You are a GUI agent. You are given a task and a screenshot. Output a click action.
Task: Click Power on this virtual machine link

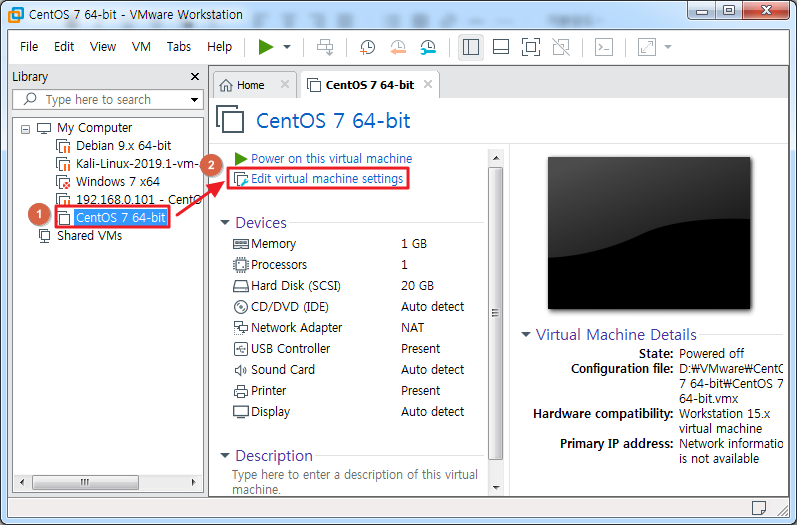[x=331, y=159]
